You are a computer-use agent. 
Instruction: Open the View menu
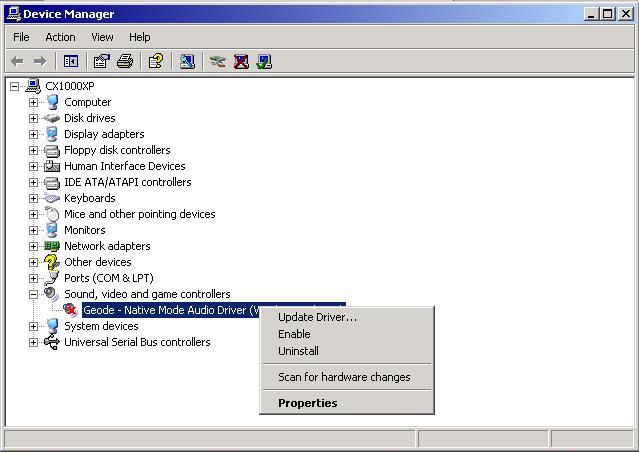coord(102,37)
